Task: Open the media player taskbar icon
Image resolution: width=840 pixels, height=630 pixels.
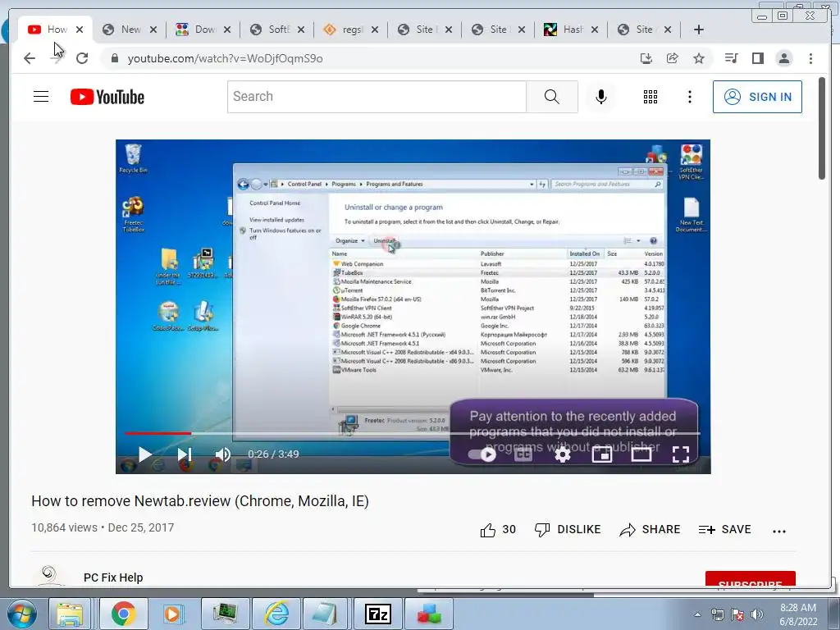Action: click(x=172, y=614)
